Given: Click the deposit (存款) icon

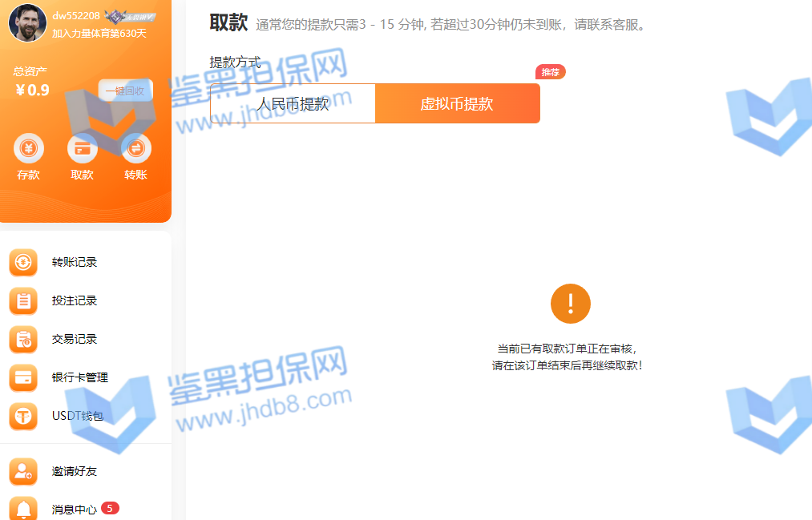Looking at the screenshot, I should (29, 148).
